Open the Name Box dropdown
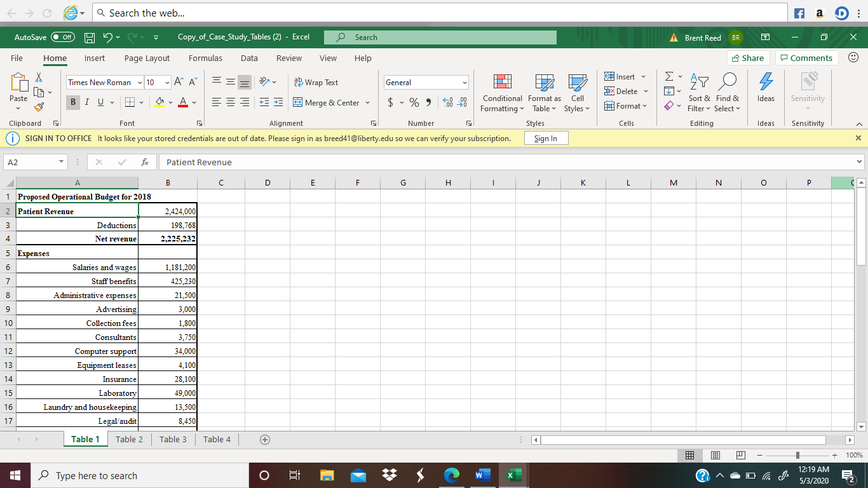Screen dimensions: 868x488 (62, 162)
